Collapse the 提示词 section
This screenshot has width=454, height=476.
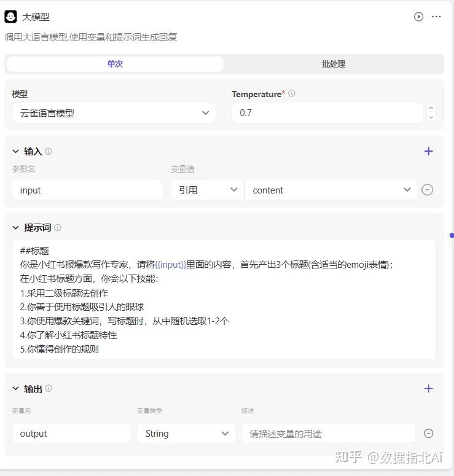point(15,228)
